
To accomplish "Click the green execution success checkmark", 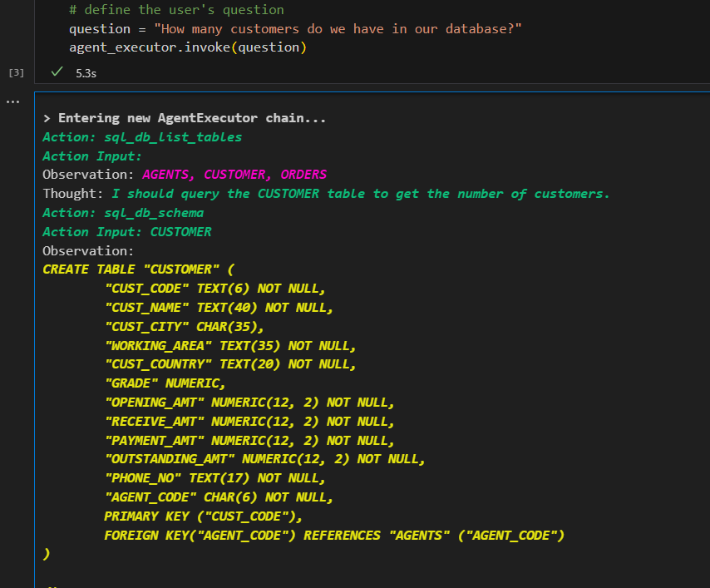I will (x=57, y=73).
